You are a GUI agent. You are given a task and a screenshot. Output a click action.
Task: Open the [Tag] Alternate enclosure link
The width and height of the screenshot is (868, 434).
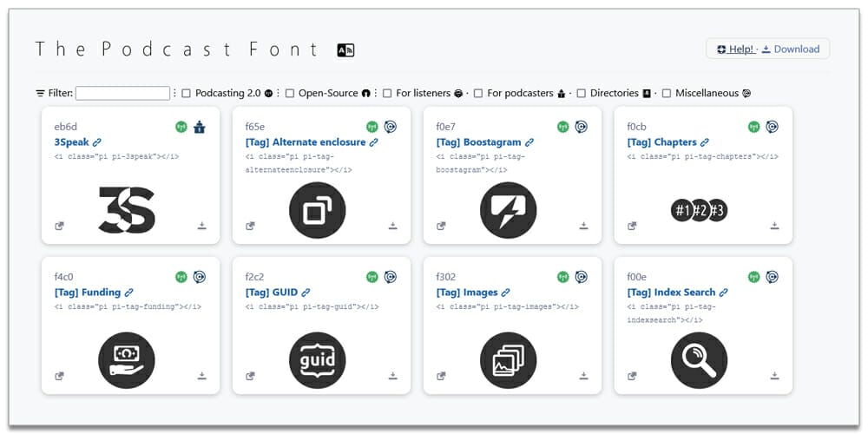pos(306,142)
